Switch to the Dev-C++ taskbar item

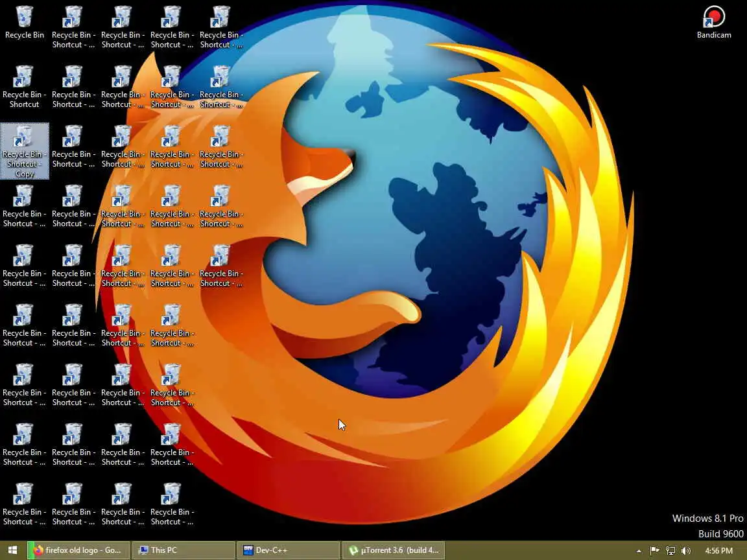[x=288, y=550]
